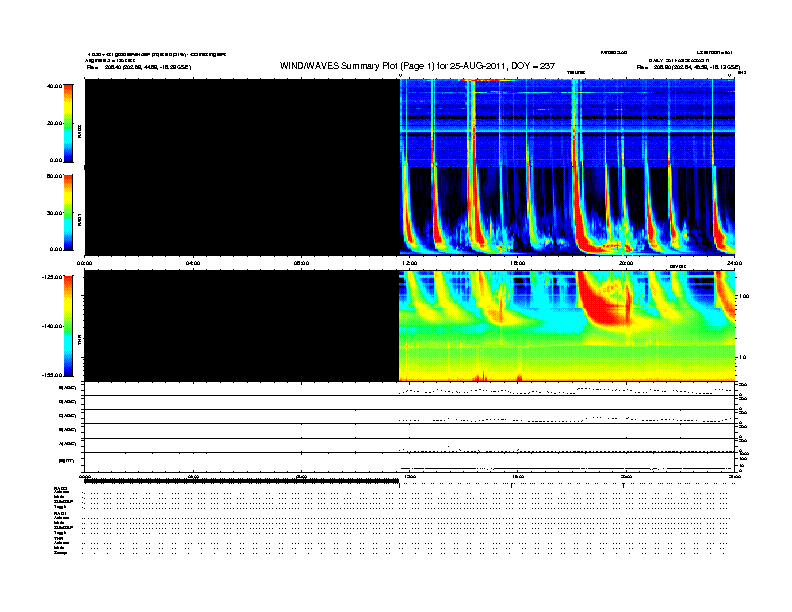Click the 10 tick label right of TNR panel
The width and height of the screenshot is (792, 612).
pos(742,358)
